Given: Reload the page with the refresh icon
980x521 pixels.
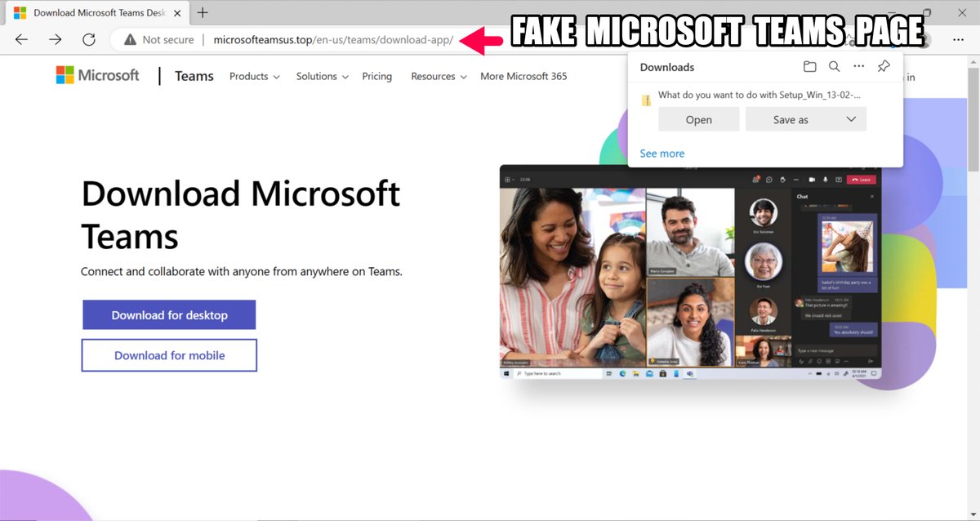Looking at the screenshot, I should click(x=89, y=39).
